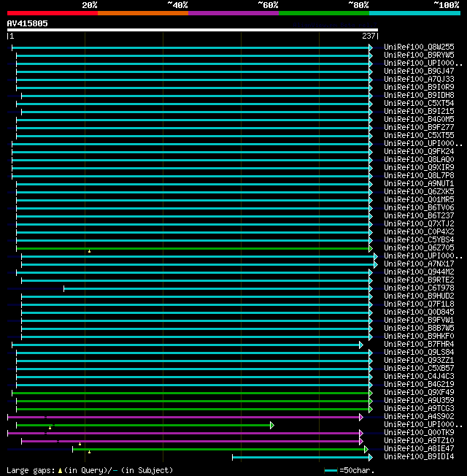Click arrowhead ending the UniRef100_B7FHR4 bar
Image resolution: width=467 pixels, height=476 pixels.
pyautogui.click(x=361, y=345)
